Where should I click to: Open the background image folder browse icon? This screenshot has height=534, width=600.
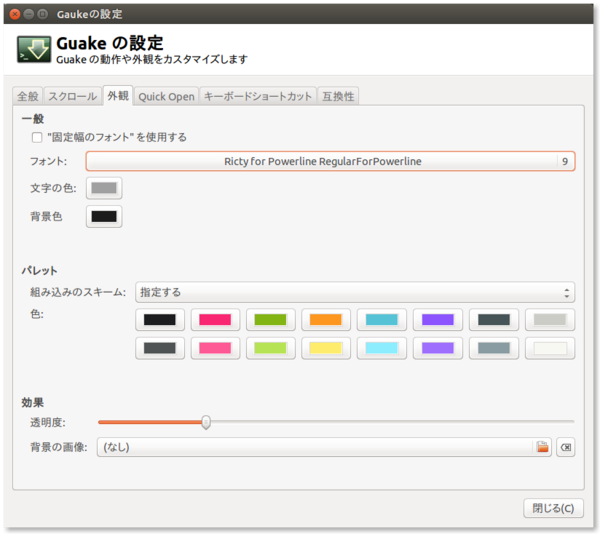pyautogui.click(x=542, y=447)
